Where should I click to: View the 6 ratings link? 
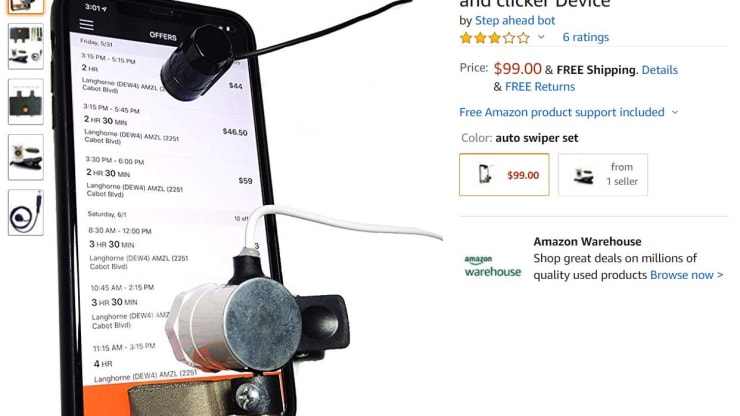point(586,37)
